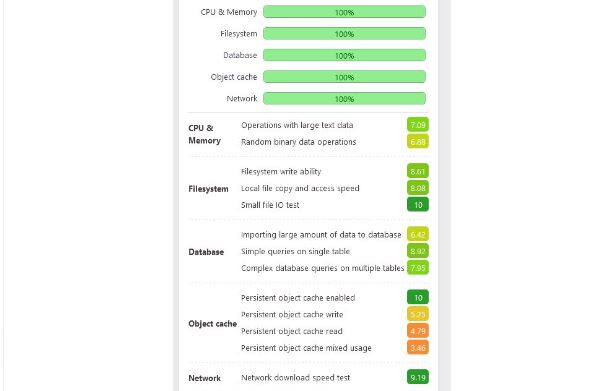Click the orange 4.79 cache read score
The image size is (594, 391).
[x=418, y=331]
